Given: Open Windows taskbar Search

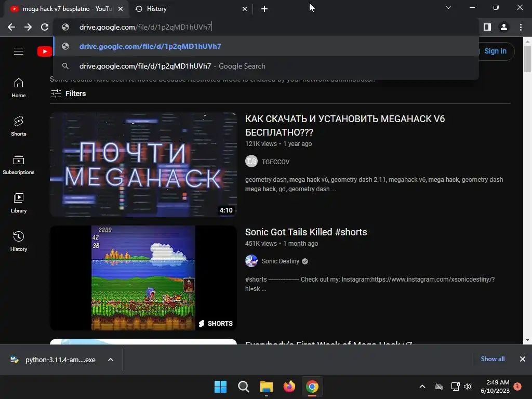Looking at the screenshot, I should pyautogui.click(x=244, y=387).
